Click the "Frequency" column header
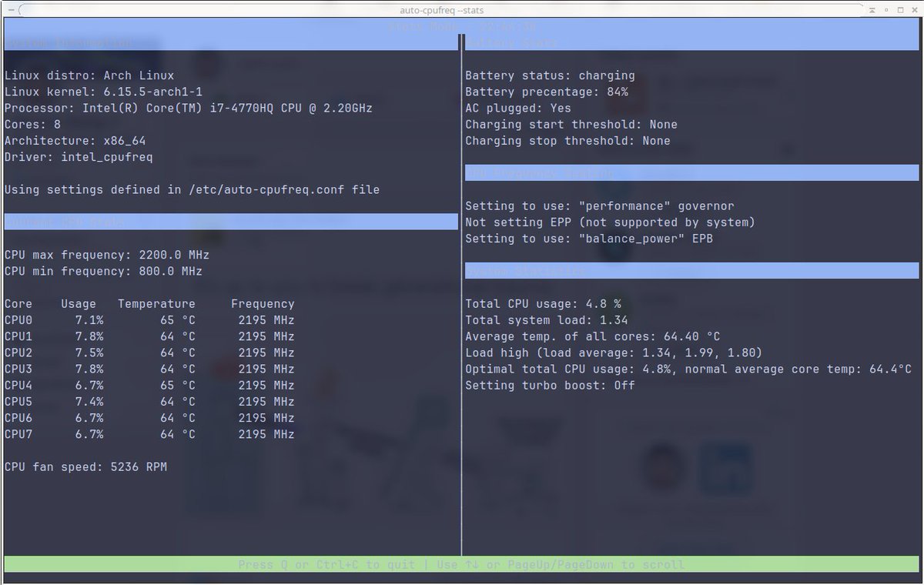 [x=263, y=303]
